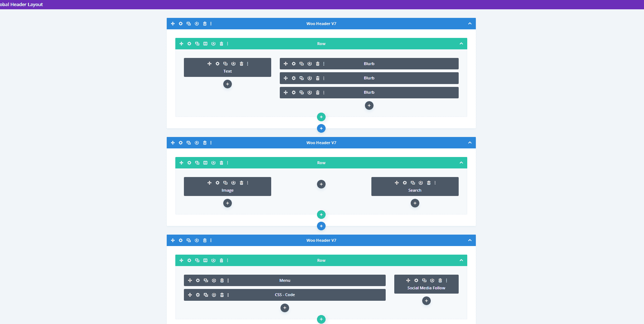This screenshot has height=324, width=644.
Task: Click the "Social Media Follow" module label
Action: click(426, 288)
